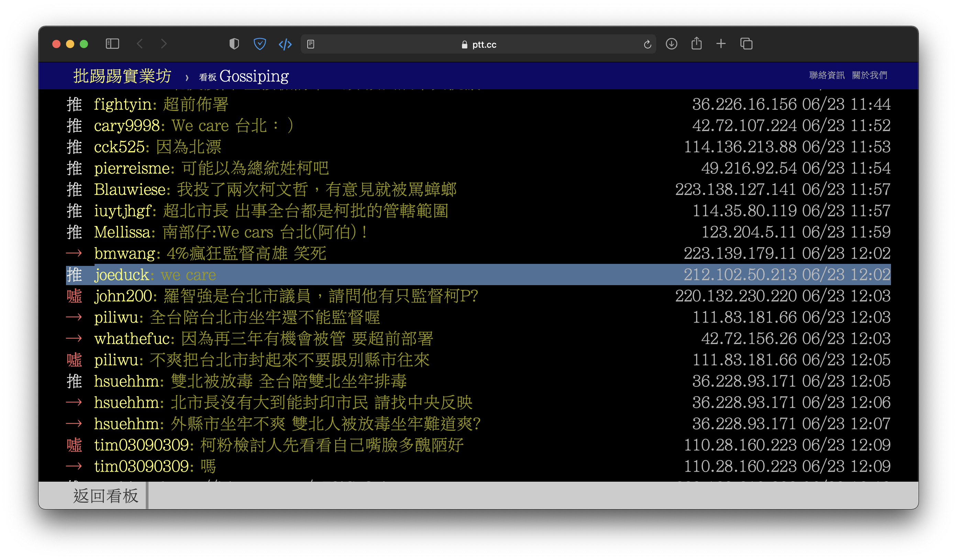Open the 關於我們 about link
Image resolution: width=957 pixels, height=560 pixels.
coord(869,75)
